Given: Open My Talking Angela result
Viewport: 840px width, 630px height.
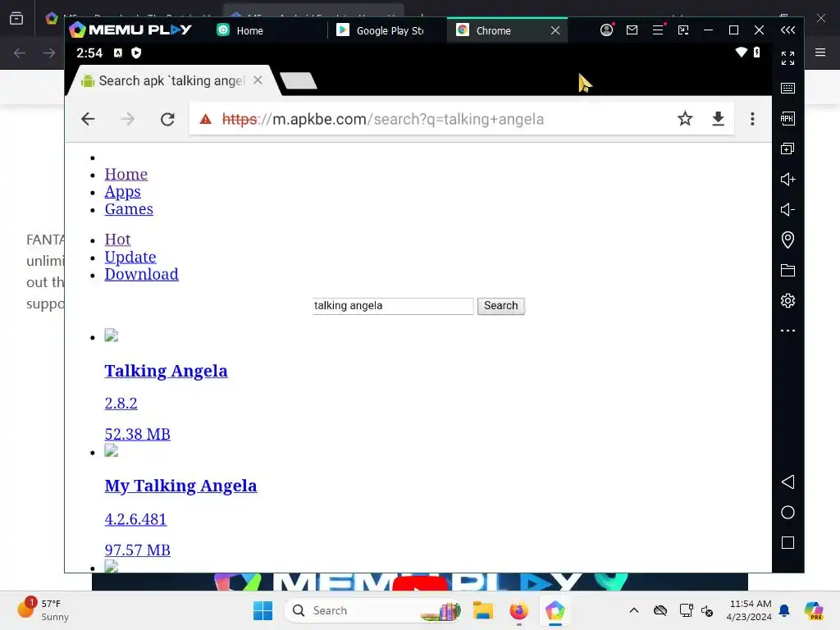Looking at the screenshot, I should pos(180,486).
